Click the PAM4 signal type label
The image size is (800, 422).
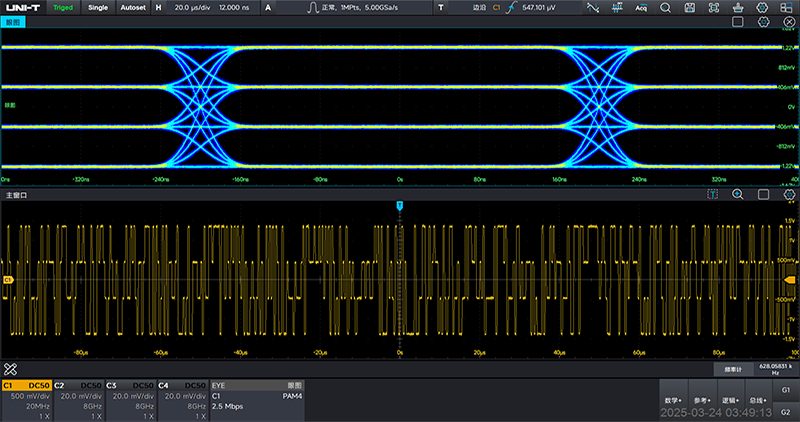(x=292, y=396)
